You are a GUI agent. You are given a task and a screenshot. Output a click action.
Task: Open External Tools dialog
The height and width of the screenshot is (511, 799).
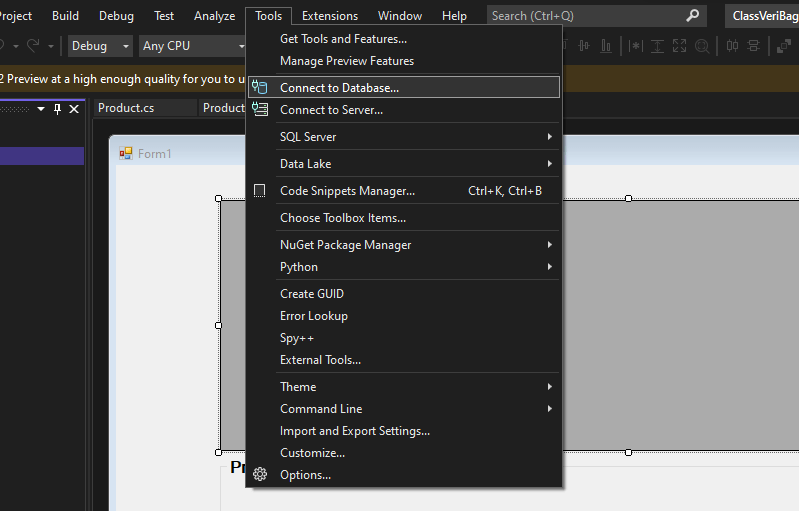(x=404, y=360)
